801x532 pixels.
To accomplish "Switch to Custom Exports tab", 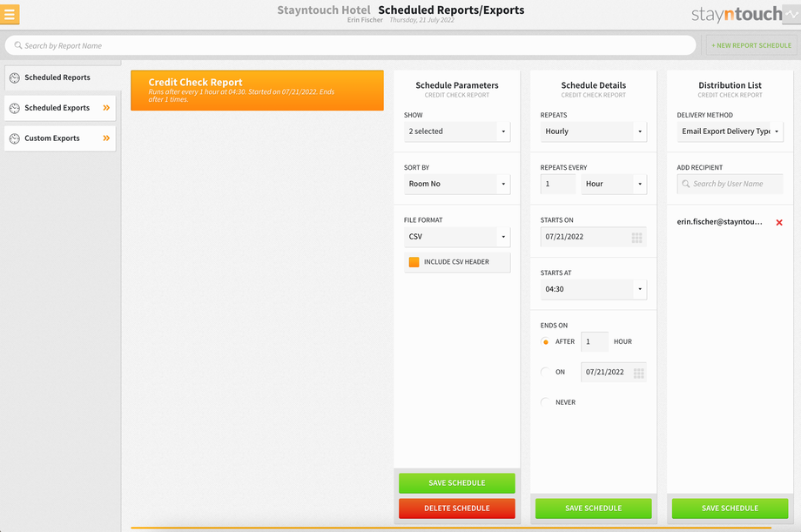I will tap(60, 138).
